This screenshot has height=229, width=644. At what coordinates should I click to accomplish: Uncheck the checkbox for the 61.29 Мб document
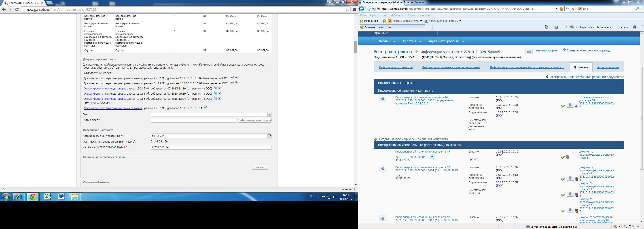236,83
